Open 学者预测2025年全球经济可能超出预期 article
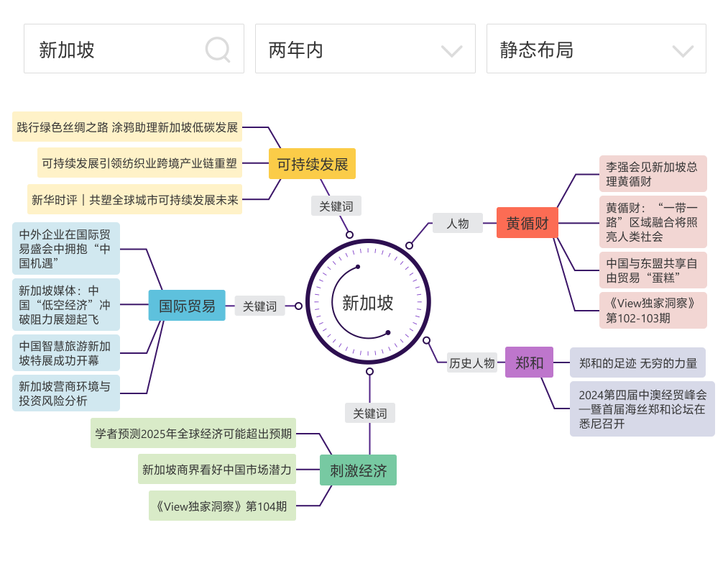Viewport: 728px width, 584px height. [193, 433]
